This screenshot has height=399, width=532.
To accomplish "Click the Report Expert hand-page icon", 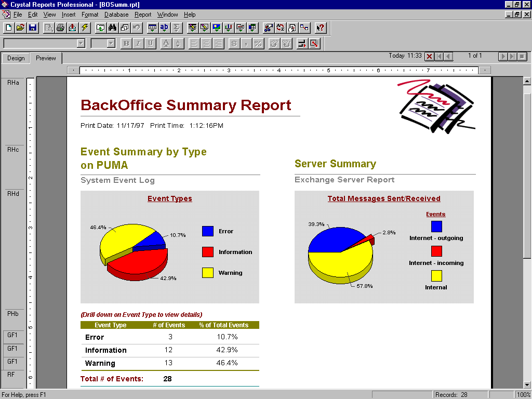I will (x=292, y=28).
